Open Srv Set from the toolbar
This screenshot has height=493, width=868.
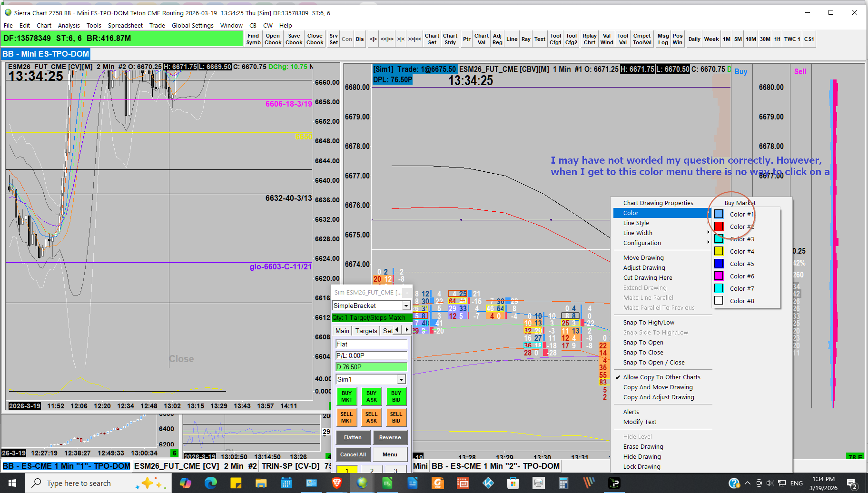pos(334,39)
